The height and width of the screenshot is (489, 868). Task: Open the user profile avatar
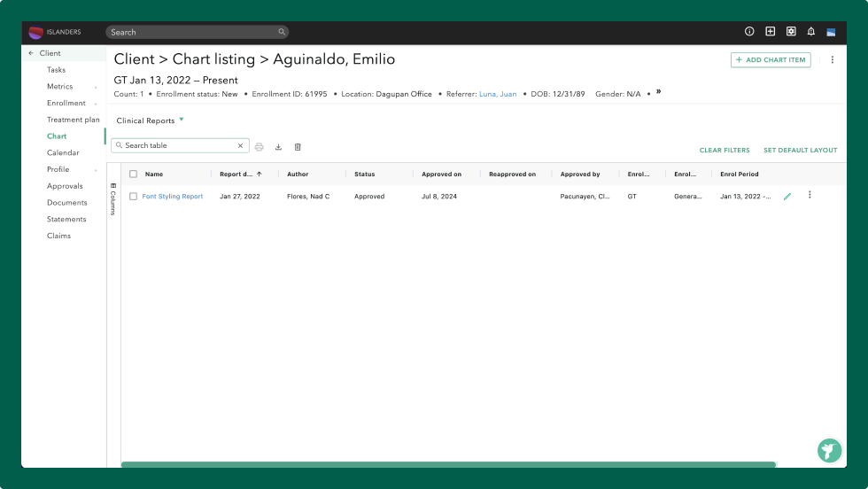click(831, 32)
